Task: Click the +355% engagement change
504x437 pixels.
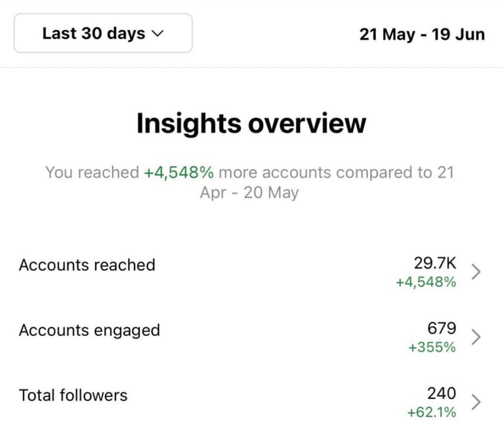Action: pos(431,348)
